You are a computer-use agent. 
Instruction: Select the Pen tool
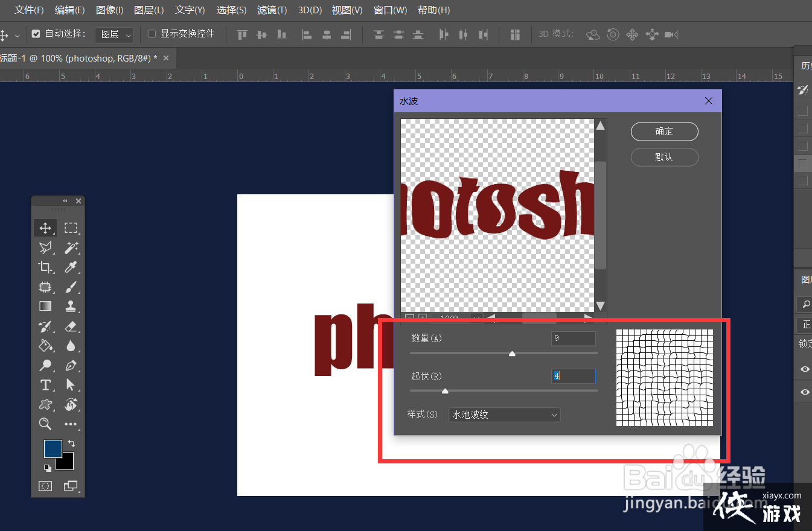pyautogui.click(x=71, y=365)
